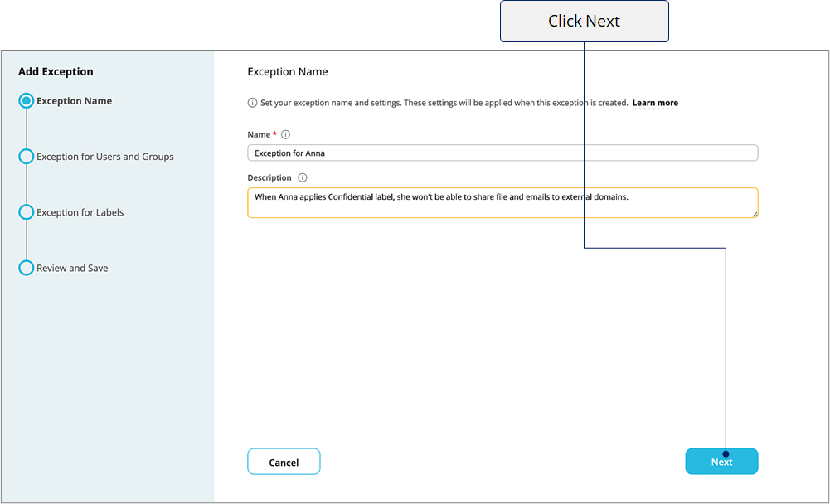Select the Review and Save step circle
The height and width of the screenshot is (504, 830).
click(x=26, y=268)
